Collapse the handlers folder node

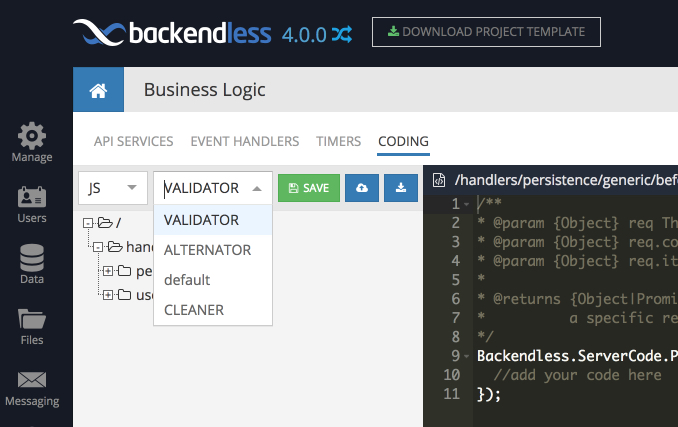(x=98, y=247)
